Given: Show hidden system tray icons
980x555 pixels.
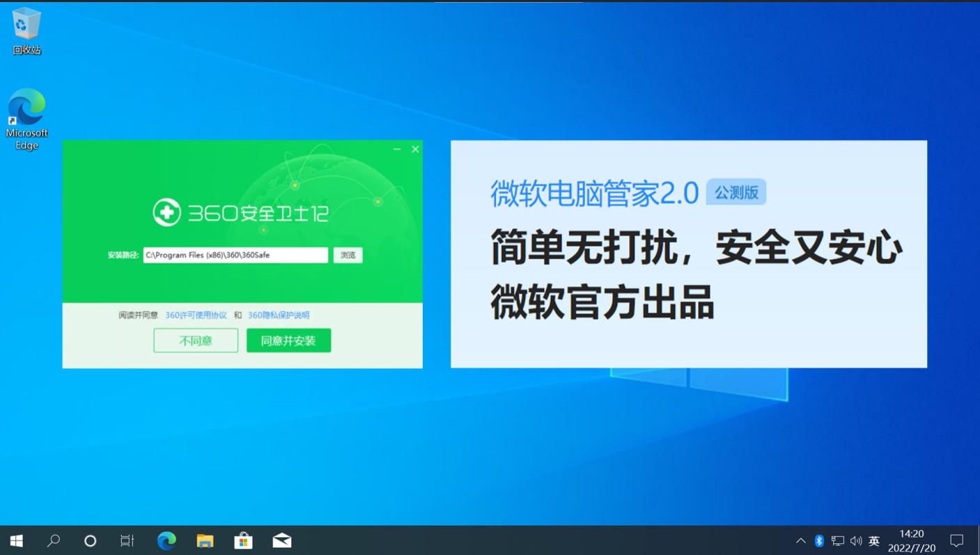Looking at the screenshot, I should (801, 540).
